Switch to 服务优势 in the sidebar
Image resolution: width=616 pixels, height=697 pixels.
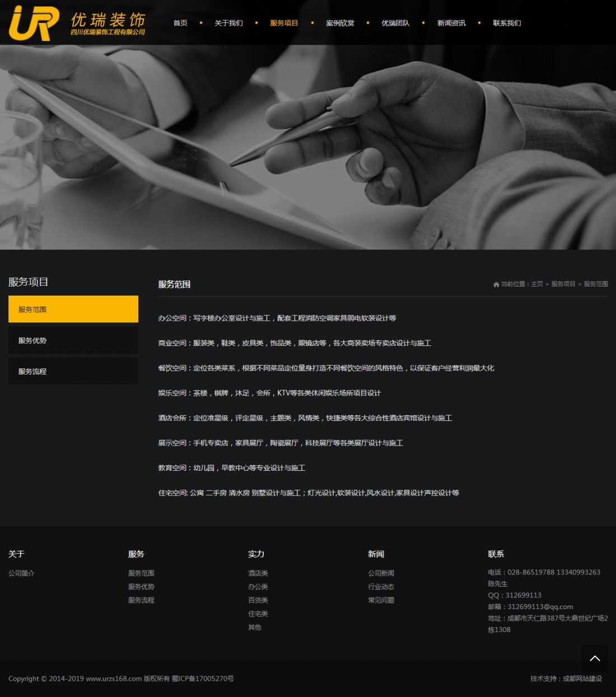[73, 340]
